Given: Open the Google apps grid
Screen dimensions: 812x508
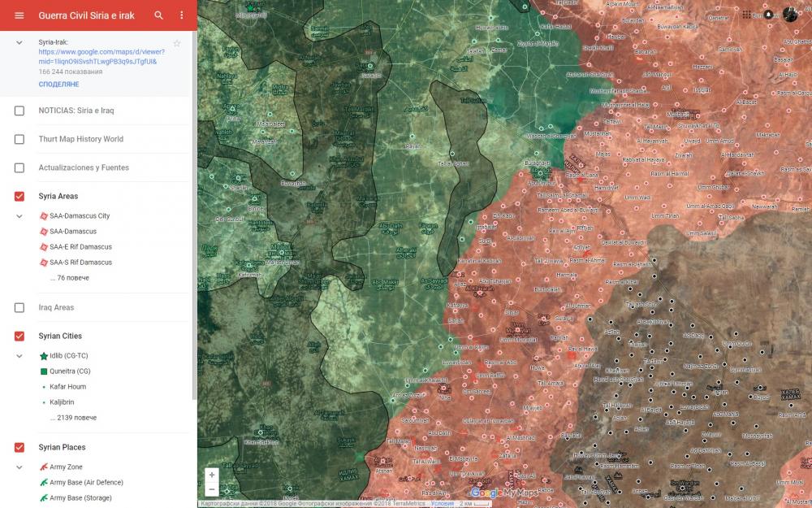Looking at the screenshot, I should coord(747,15).
